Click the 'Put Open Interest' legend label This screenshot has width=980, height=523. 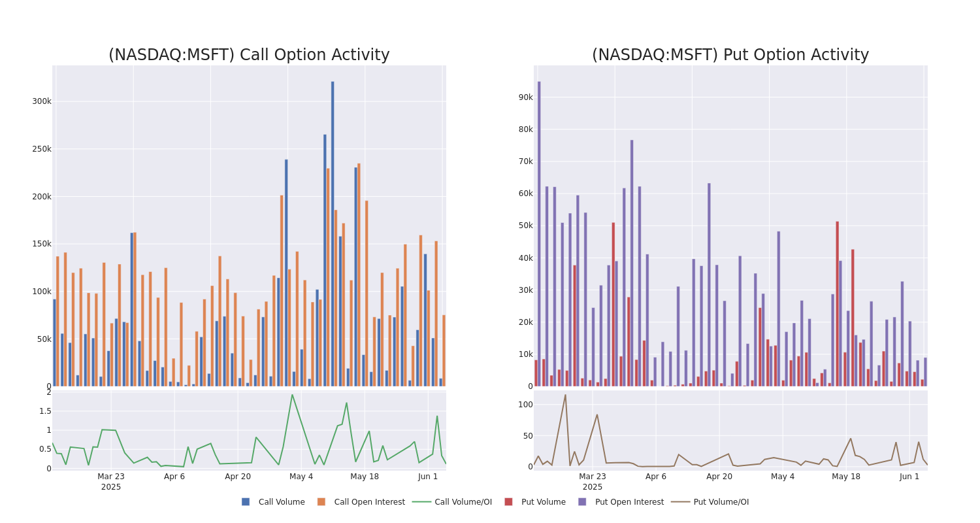point(629,502)
